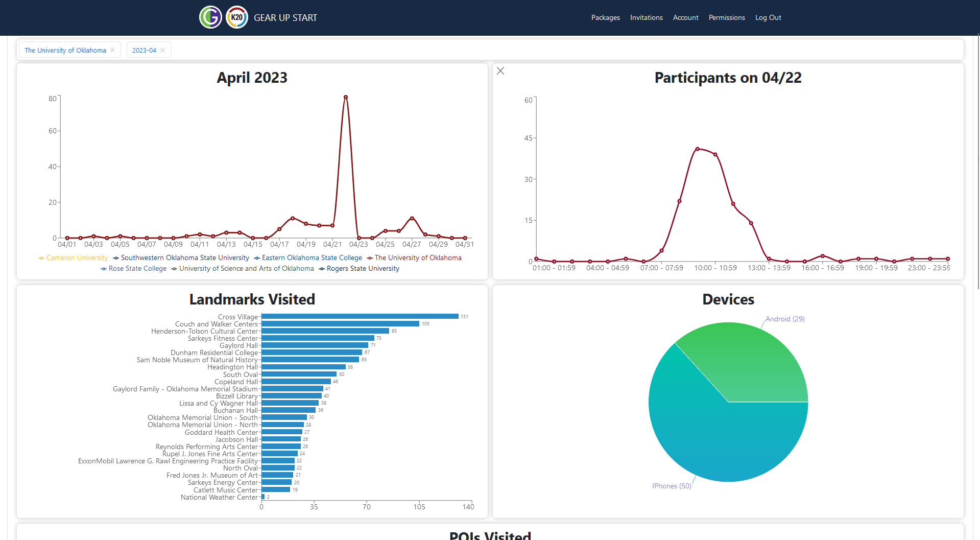Click the Headington Hall bar
The width and height of the screenshot is (980, 540).
tap(303, 367)
